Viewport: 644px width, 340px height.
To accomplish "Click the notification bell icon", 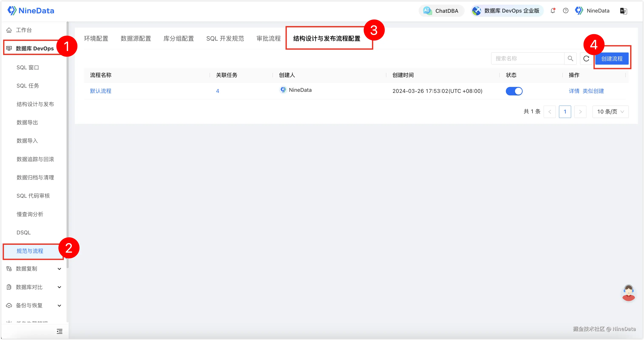I will pos(553,11).
